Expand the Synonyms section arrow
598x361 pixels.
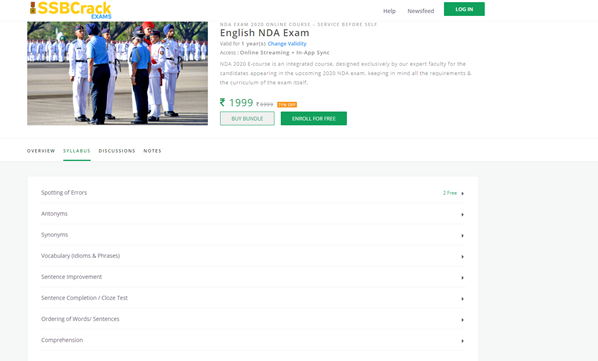click(463, 236)
